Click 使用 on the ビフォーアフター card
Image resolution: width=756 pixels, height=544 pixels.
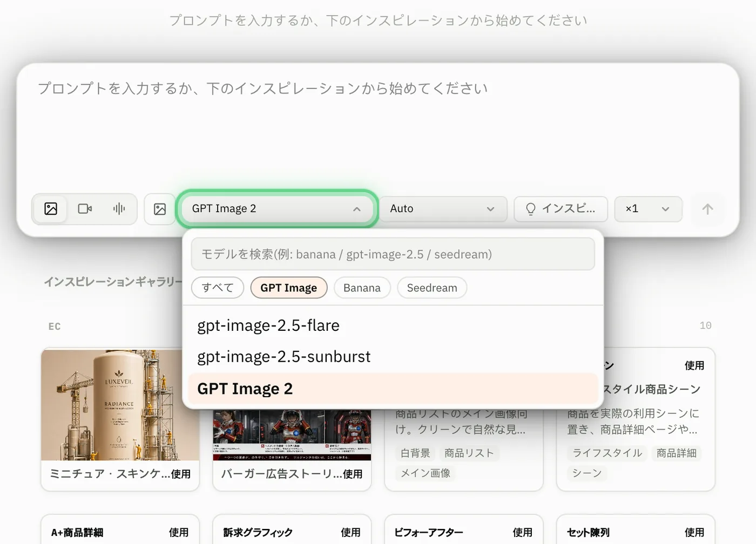pyautogui.click(x=522, y=533)
